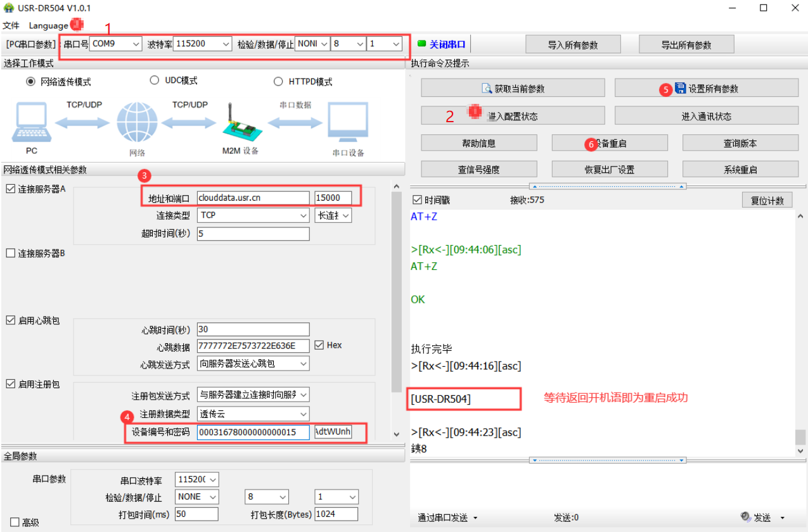Select the UDC模式 radio button
The image size is (808, 532).
click(154, 80)
